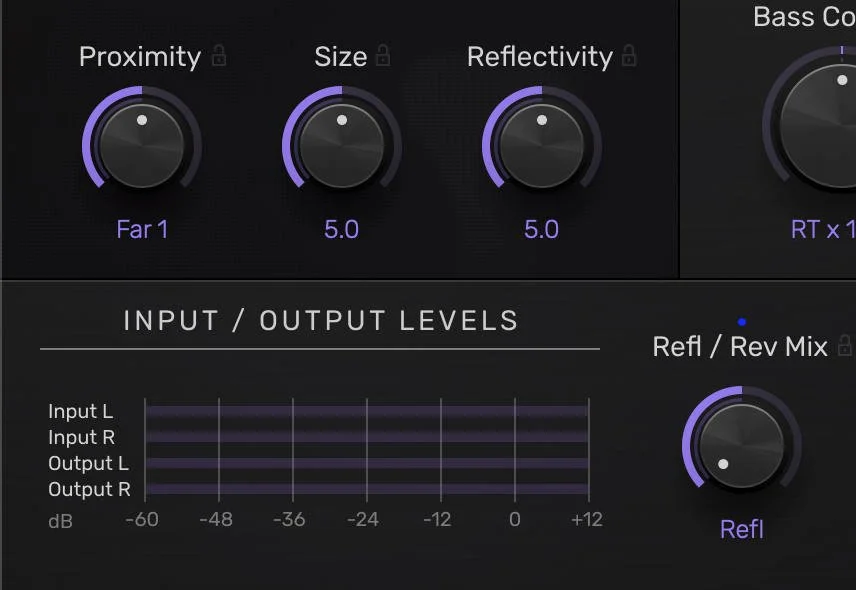Click the blue dot above Refl / Rev Mix

741,321
